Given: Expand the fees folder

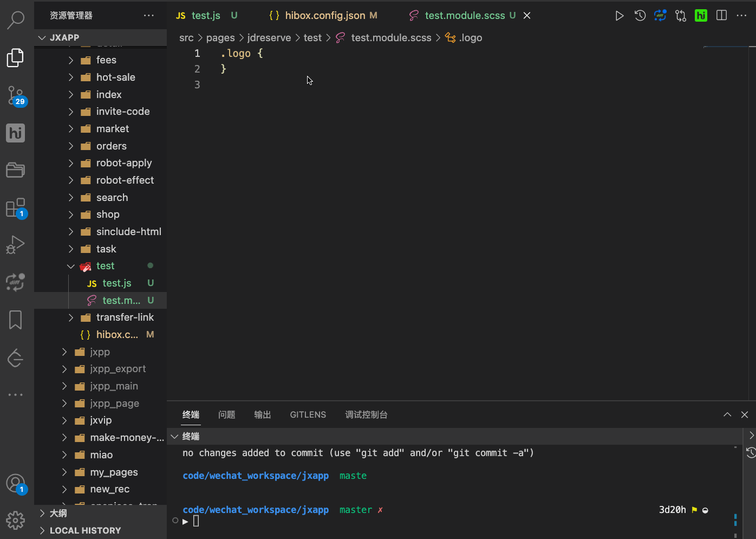Looking at the screenshot, I should point(100,60).
